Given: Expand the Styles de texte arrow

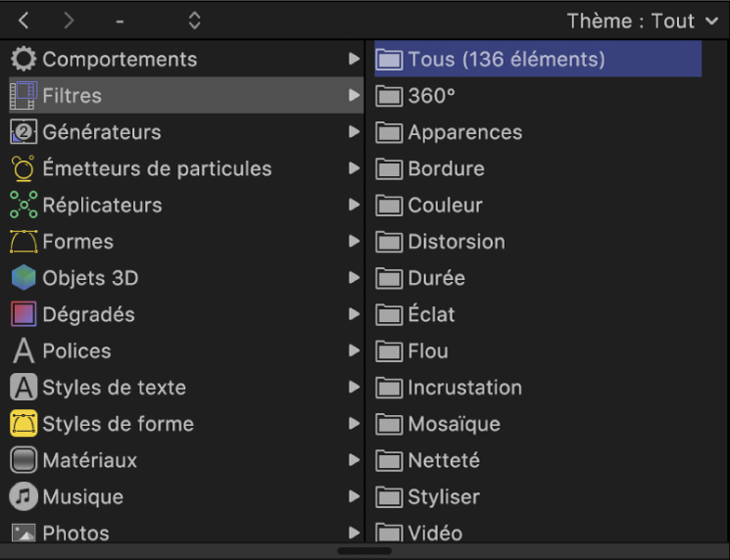Looking at the screenshot, I should [x=355, y=387].
